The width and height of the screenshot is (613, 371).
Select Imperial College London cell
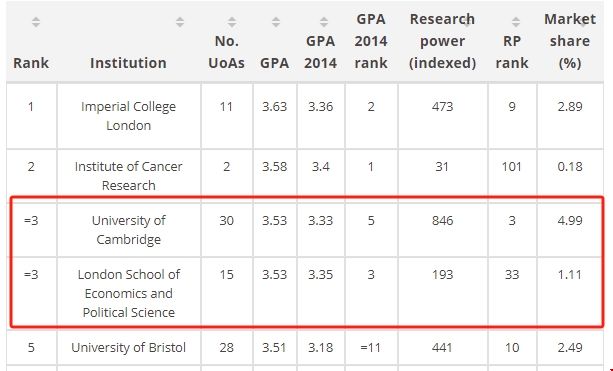(129, 116)
